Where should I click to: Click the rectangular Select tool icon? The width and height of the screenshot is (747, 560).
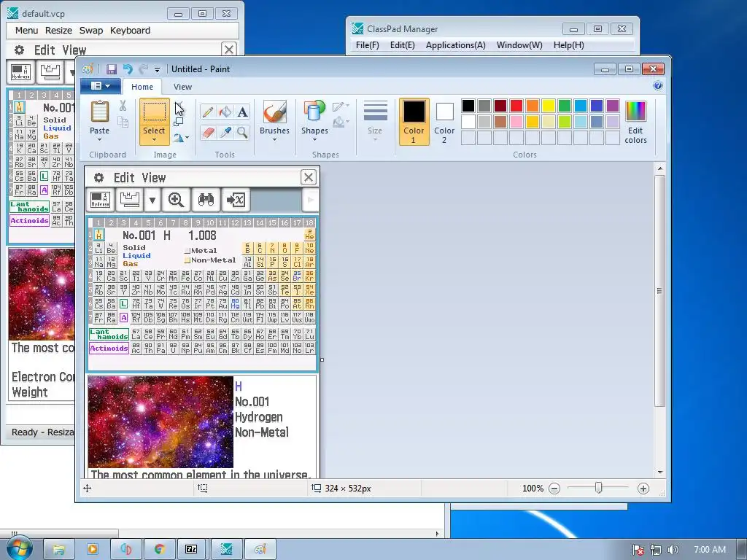click(x=155, y=112)
